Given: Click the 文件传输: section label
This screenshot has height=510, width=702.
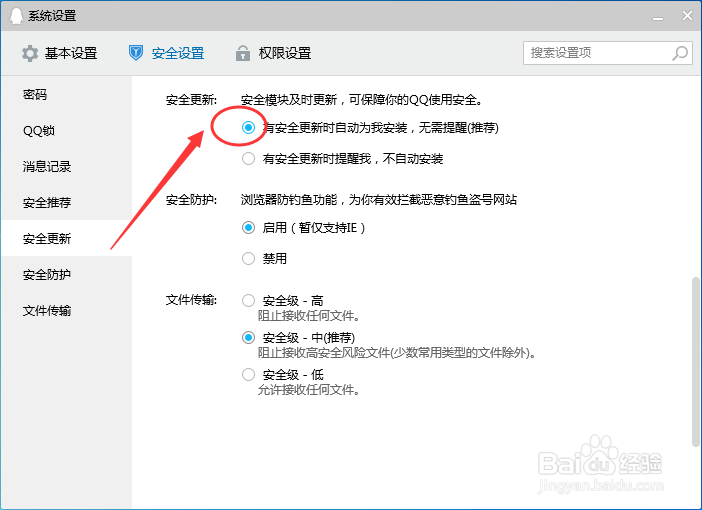Looking at the screenshot, I should (191, 300).
